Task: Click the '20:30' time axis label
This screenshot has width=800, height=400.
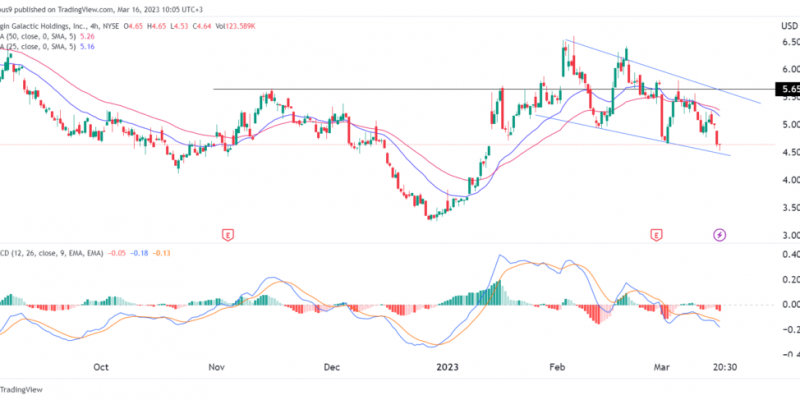Action: pos(724,367)
